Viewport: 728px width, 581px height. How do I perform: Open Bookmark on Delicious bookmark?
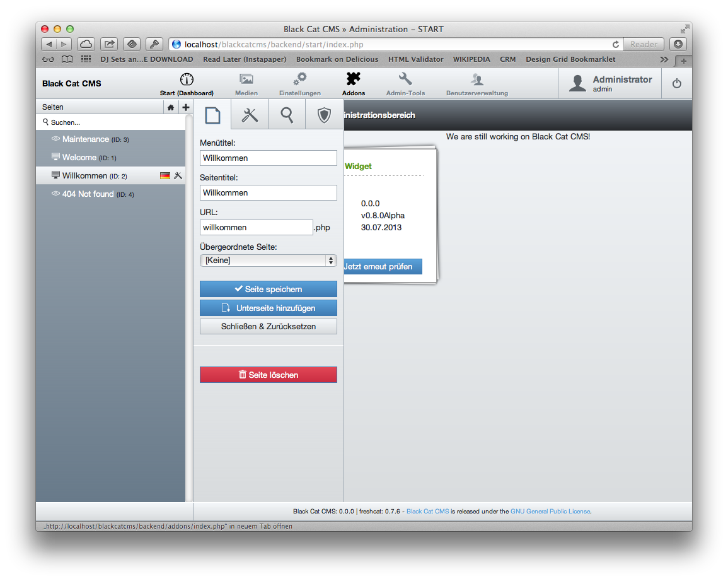337,59
